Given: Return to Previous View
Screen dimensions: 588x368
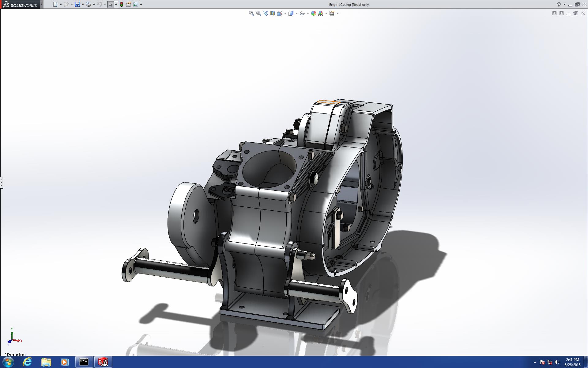Looking at the screenshot, I should click(x=265, y=13).
